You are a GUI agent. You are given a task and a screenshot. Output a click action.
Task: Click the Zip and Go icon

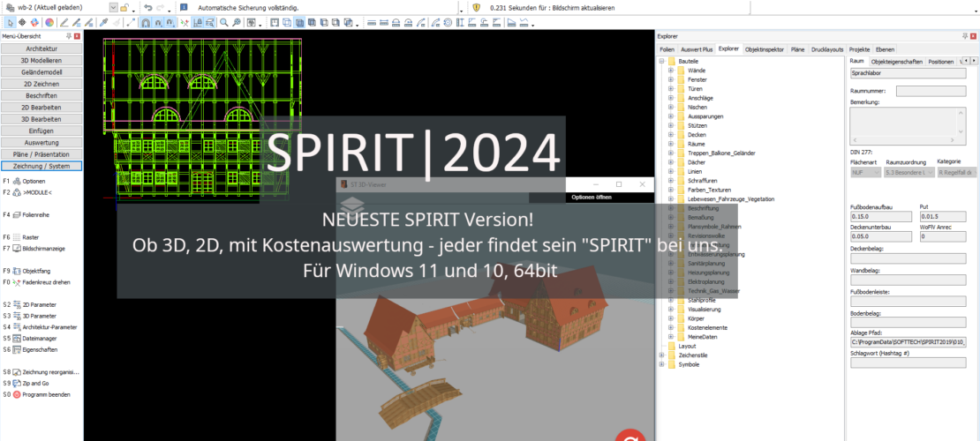18,384
